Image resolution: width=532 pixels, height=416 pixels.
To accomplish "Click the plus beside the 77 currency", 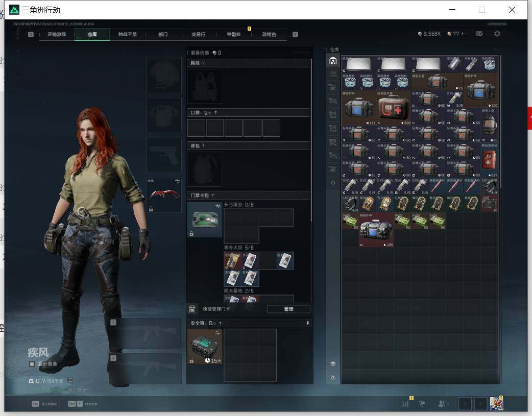I will (463, 34).
